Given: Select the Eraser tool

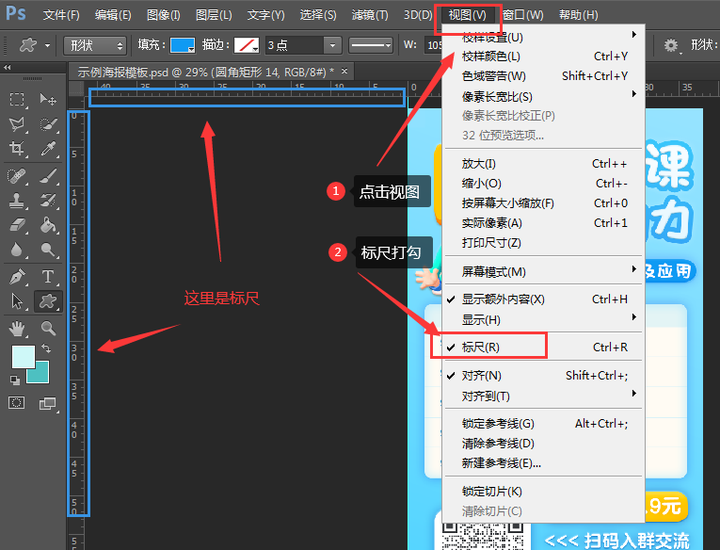Looking at the screenshot, I should [x=17, y=225].
